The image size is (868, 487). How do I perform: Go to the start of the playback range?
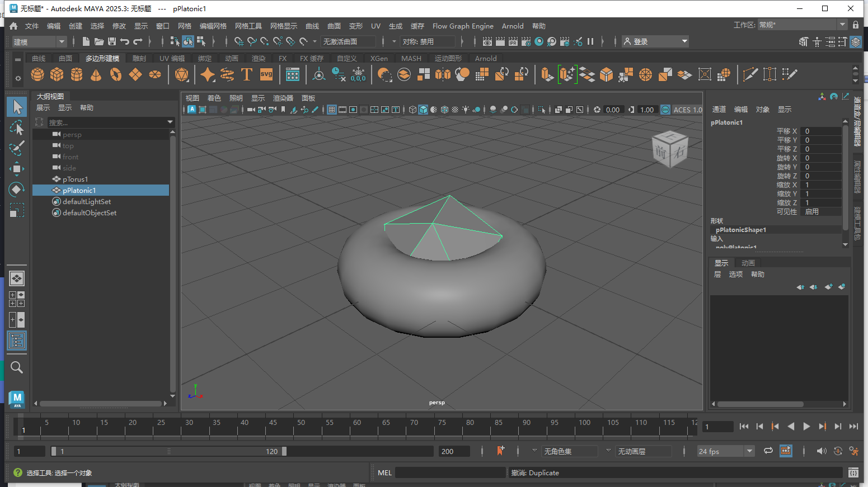(744, 427)
